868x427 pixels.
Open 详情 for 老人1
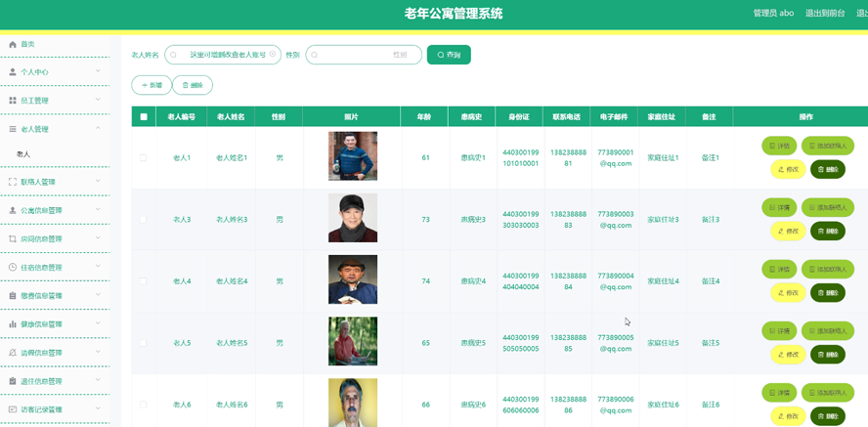pyautogui.click(x=779, y=146)
